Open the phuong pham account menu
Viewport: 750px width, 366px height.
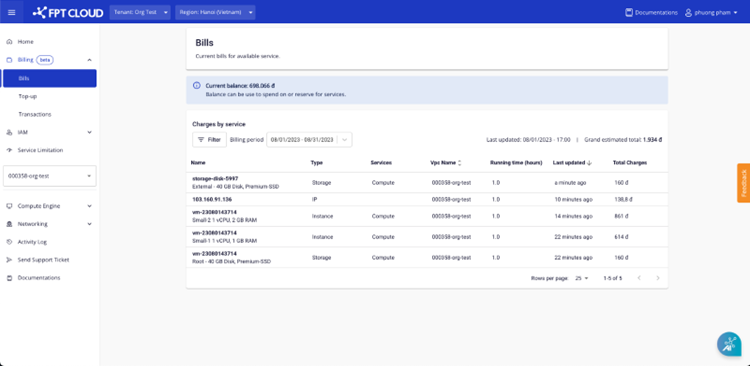[x=712, y=12]
